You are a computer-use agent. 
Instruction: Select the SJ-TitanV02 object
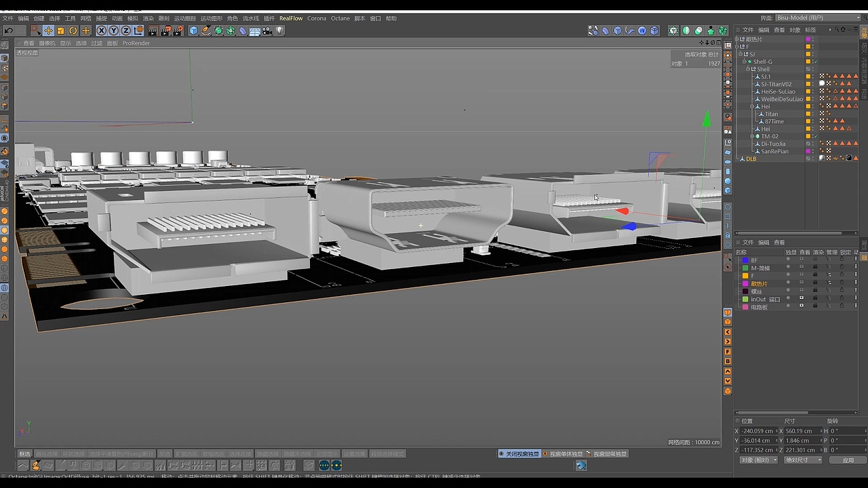click(776, 84)
